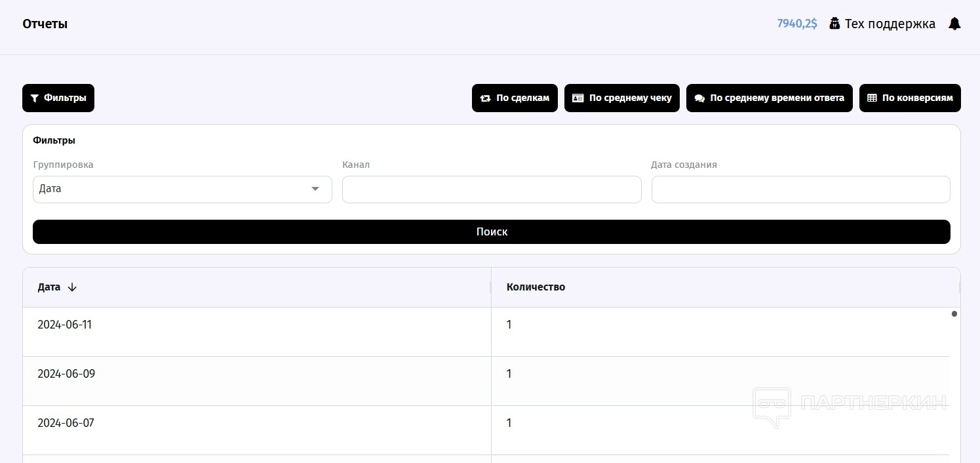Click the Количество column header
980x463 pixels.
(536, 287)
